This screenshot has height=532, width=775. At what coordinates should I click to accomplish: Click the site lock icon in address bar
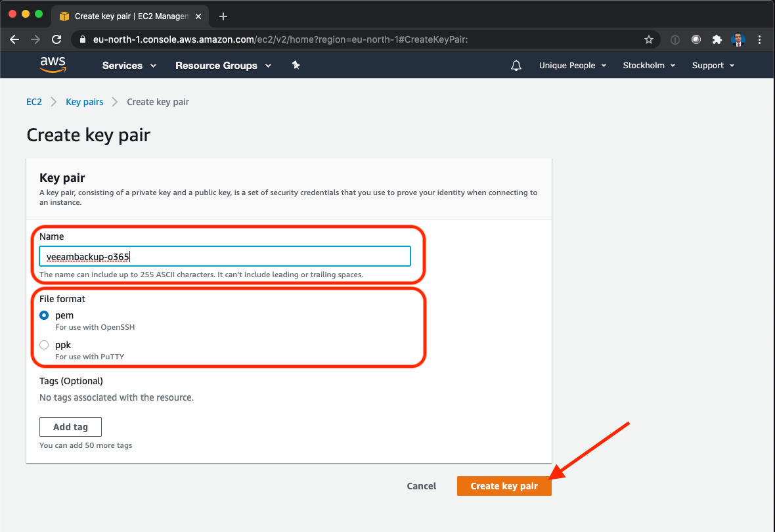pyautogui.click(x=83, y=39)
